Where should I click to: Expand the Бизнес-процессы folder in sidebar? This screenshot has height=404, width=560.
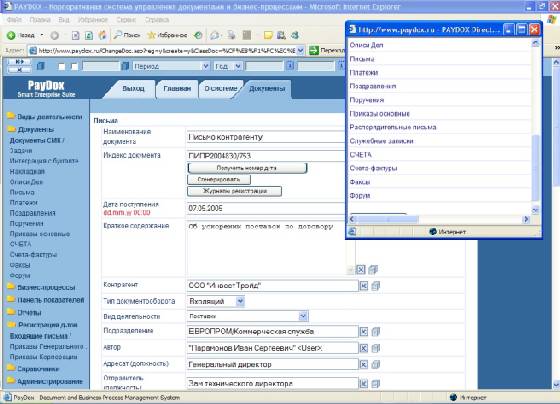click(x=41, y=287)
